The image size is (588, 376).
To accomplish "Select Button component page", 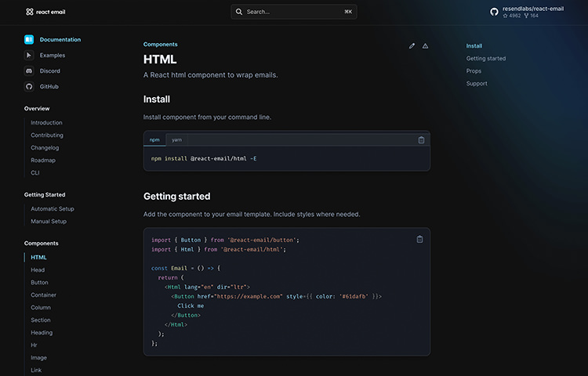I will (39, 282).
